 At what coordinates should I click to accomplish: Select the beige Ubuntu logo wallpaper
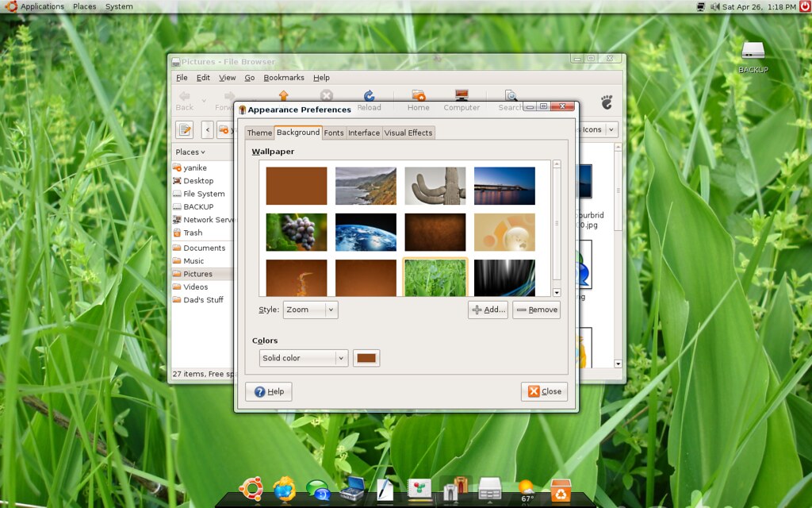pos(504,233)
